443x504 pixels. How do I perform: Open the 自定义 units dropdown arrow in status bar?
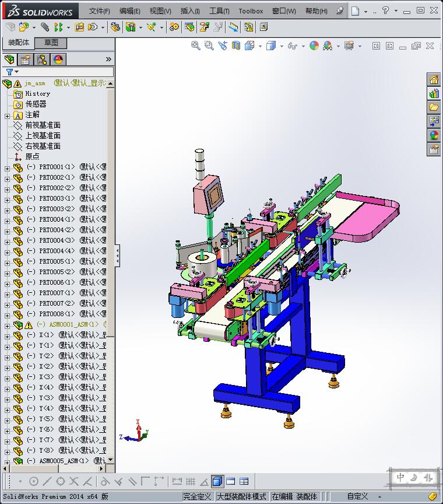(x=379, y=497)
